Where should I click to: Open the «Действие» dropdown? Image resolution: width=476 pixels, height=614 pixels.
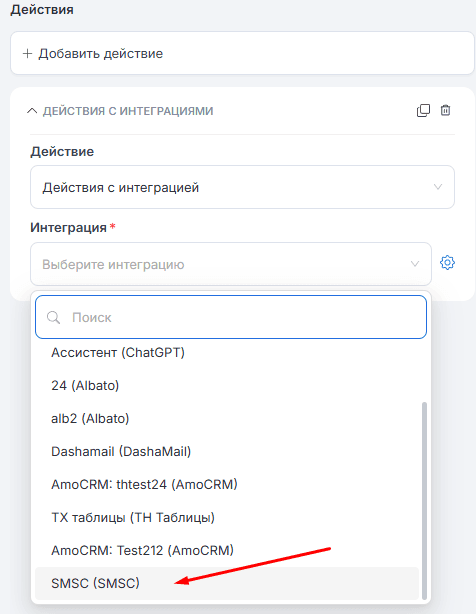click(x=242, y=187)
